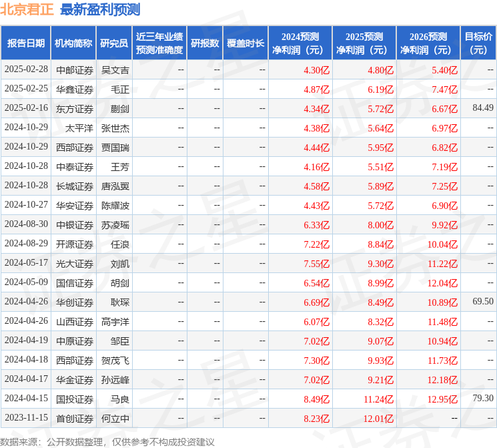The width and height of the screenshot is (497, 448).
Task: Click the 长城证券 institution cell
Action: (x=75, y=186)
